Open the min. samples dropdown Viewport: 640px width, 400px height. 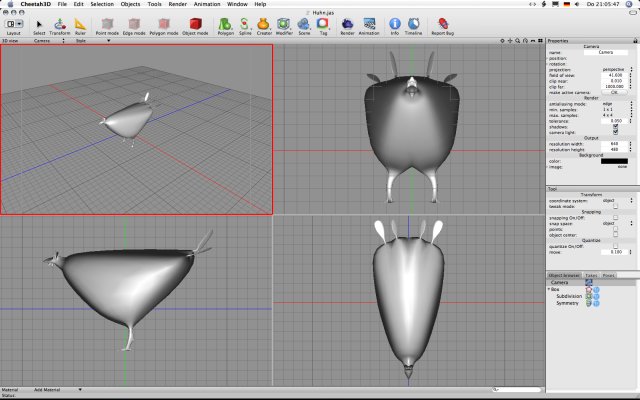pyautogui.click(x=617, y=110)
